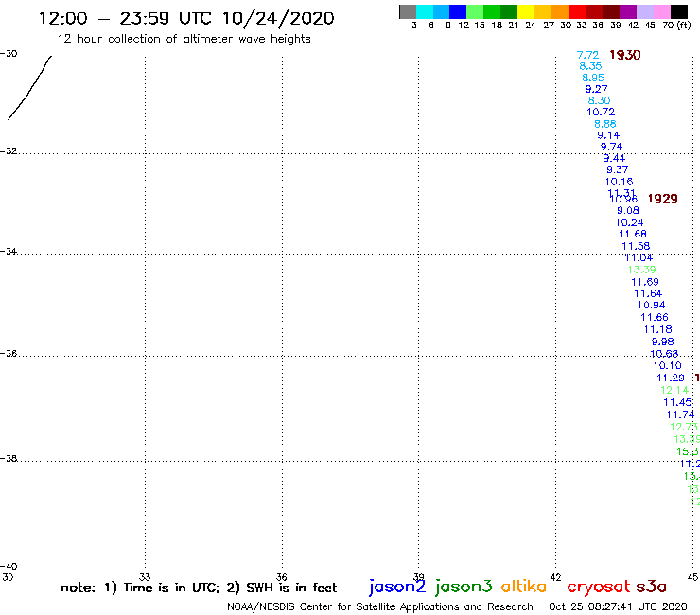The height and width of the screenshot is (615, 700).
Task: Click the 10.68 wave height value
Action: (x=664, y=354)
